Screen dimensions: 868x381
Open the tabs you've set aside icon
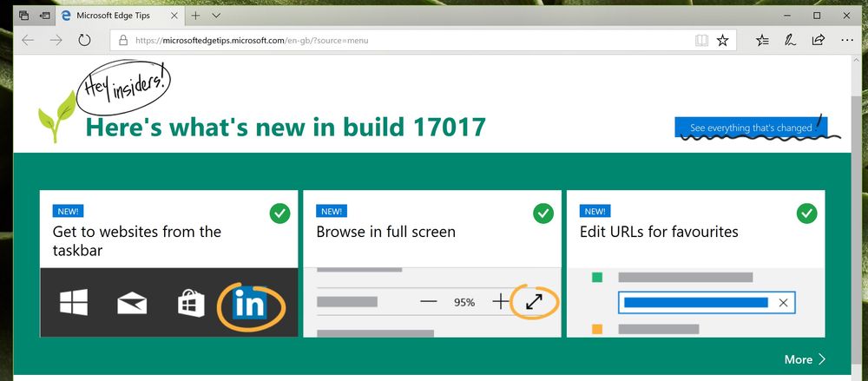pyautogui.click(x=23, y=16)
